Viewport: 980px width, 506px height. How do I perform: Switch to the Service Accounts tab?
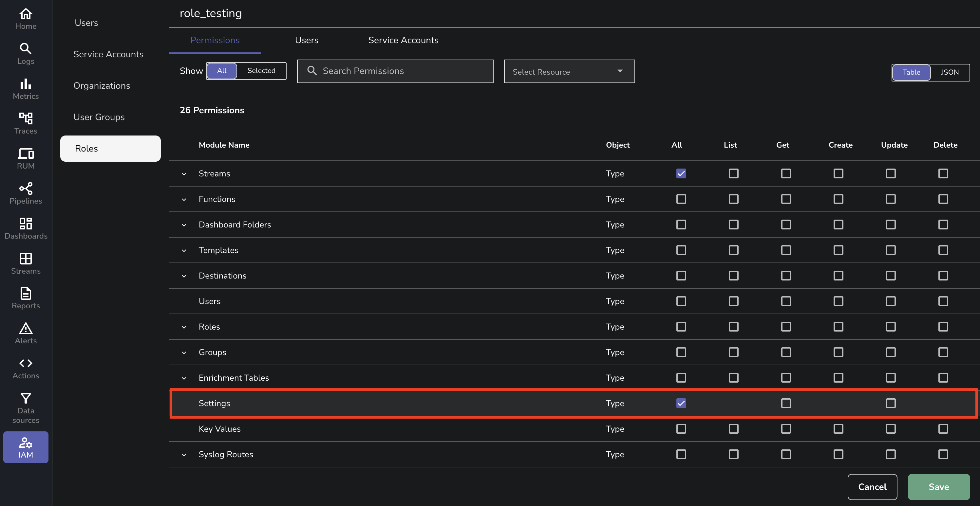click(403, 40)
